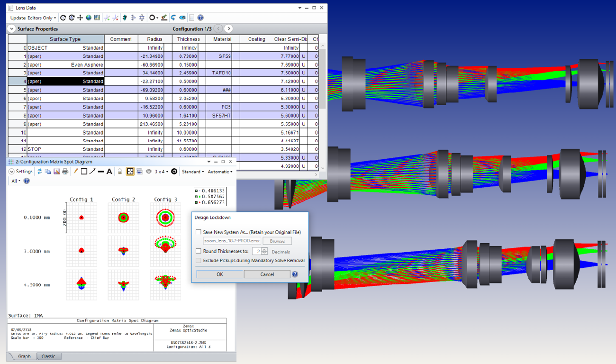Select the Even Asphere surface type cell
This screenshot has height=364, width=616.
65,64
